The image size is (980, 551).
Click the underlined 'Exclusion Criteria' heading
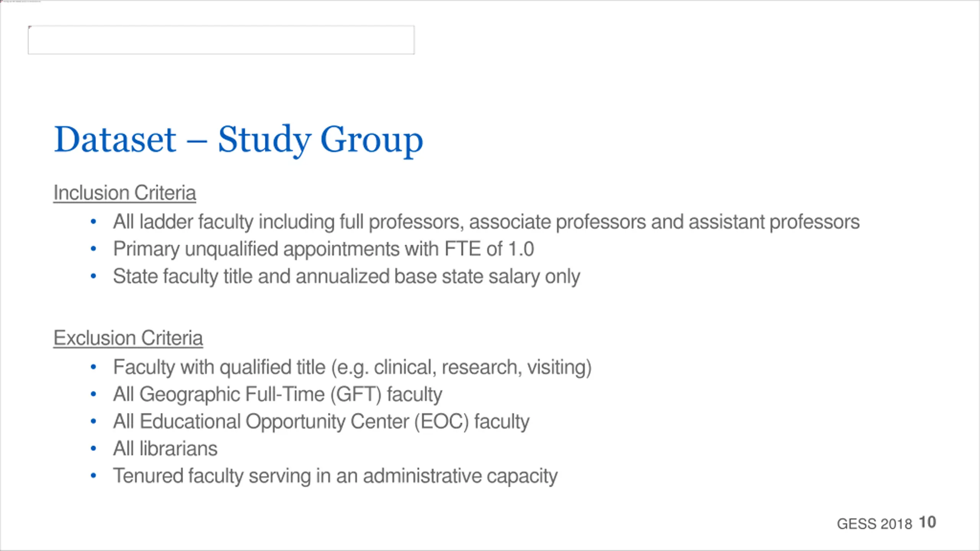coord(128,338)
